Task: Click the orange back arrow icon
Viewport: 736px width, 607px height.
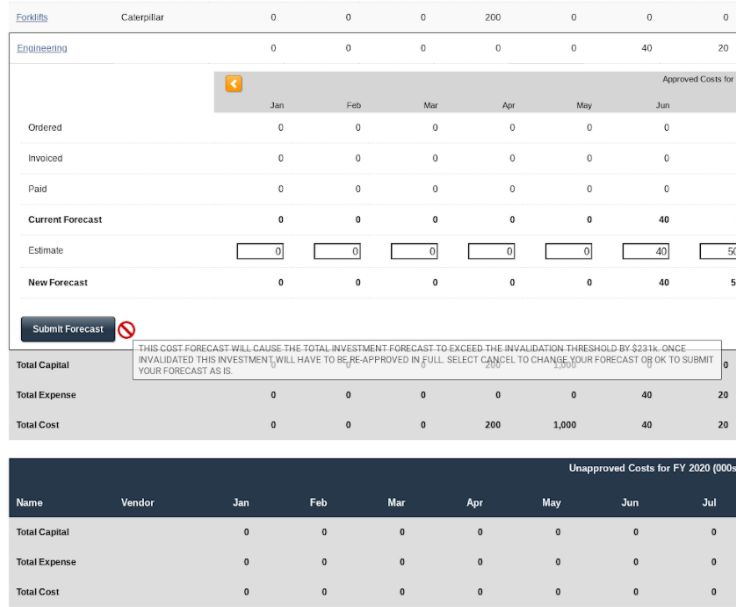Action: coord(234,84)
